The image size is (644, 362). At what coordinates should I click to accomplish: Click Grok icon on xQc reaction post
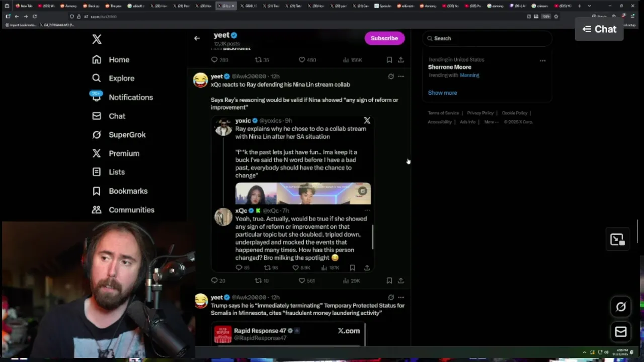coord(391,76)
